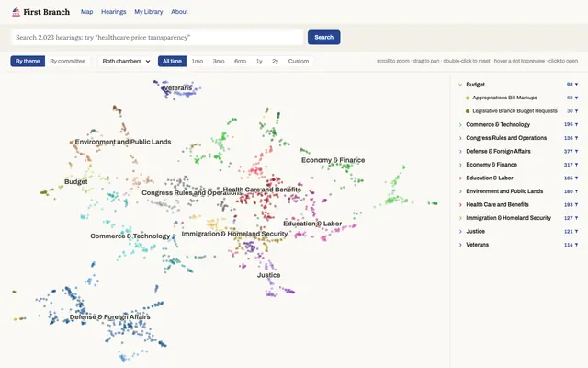Select Defense & Foreign Affairs in sidebar list

click(498, 151)
